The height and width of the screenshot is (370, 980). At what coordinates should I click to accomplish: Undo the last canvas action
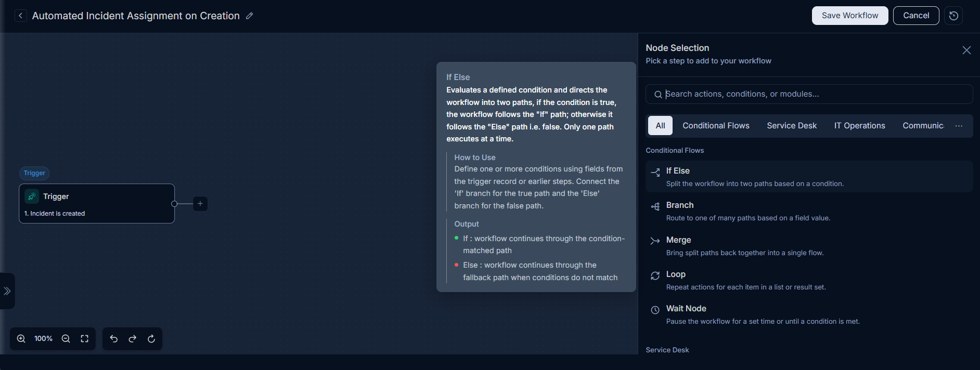114,339
